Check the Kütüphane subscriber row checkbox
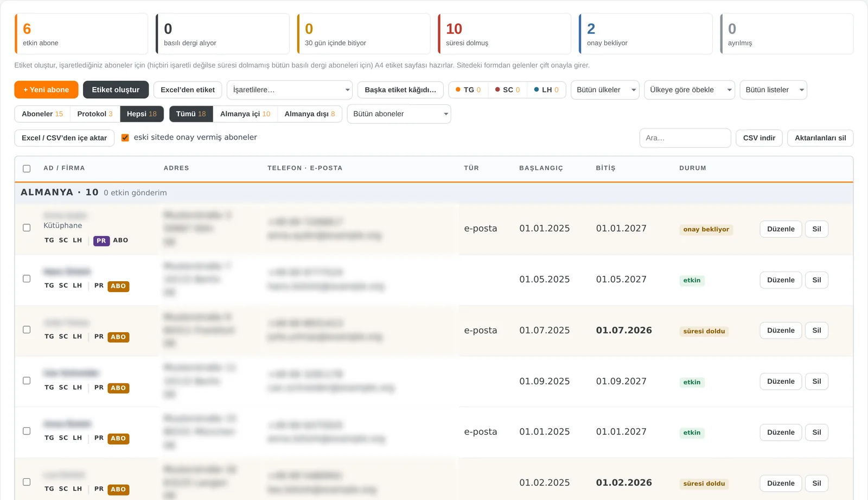Viewport: 868px width, 500px height. 27,227
